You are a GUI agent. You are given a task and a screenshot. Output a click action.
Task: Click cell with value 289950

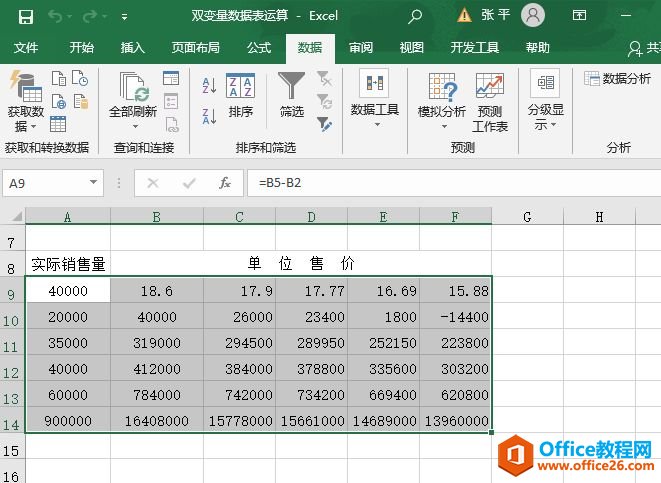pos(312,343)
